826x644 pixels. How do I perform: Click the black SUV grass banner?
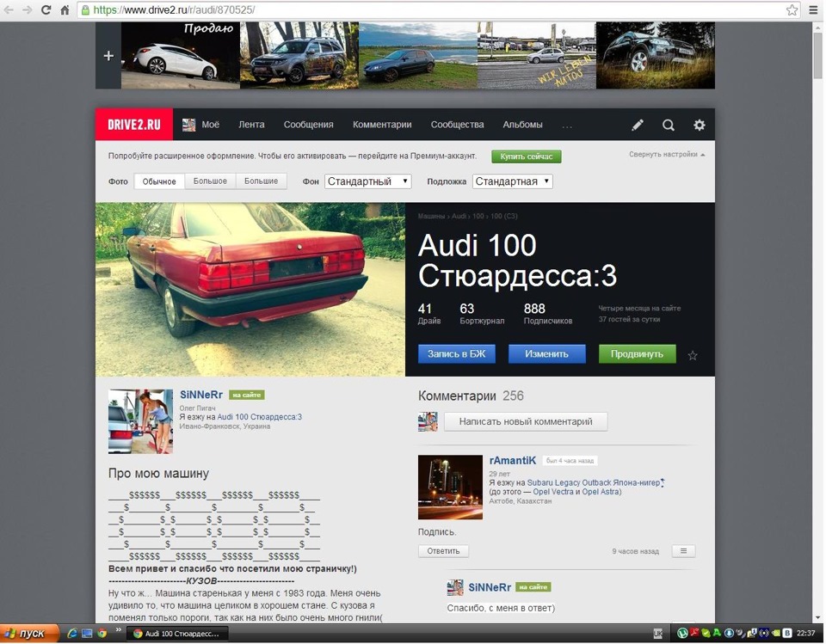tap(656, 55)
